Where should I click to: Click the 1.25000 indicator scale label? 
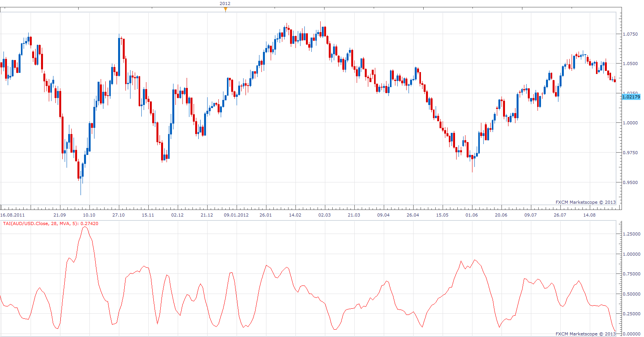tap(631, 234)
